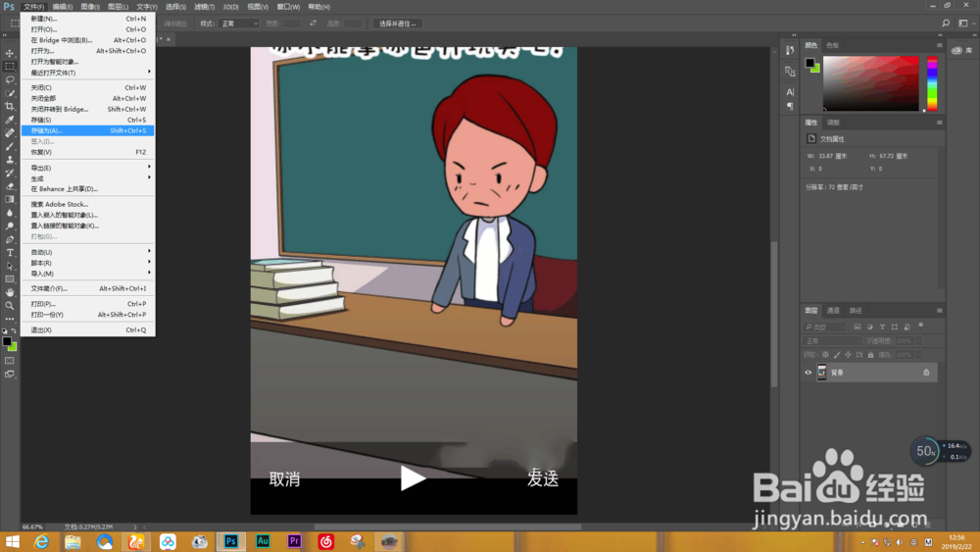Open Photoshop from the Windows taskbar
This screenshot has width=980, height=552.
(230, 541)
